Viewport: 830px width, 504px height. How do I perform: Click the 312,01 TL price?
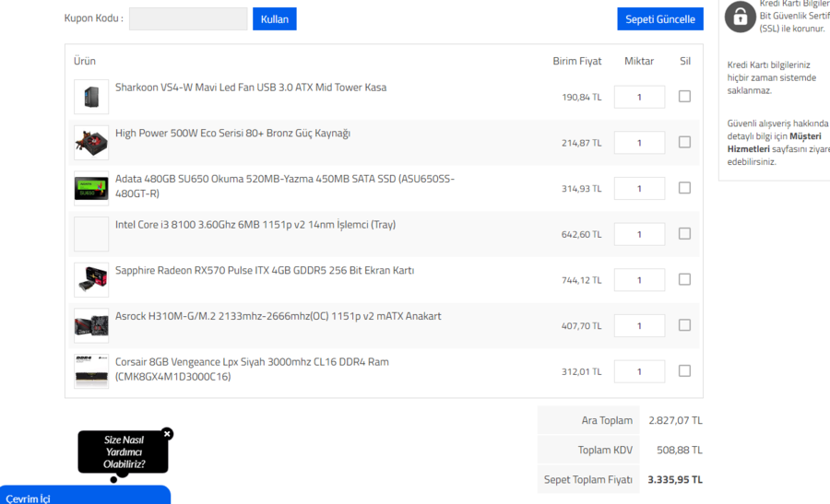click(581, 372)
